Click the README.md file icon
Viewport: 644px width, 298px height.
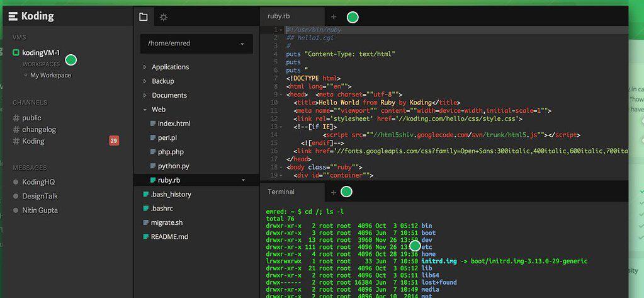tap(146, 237)
